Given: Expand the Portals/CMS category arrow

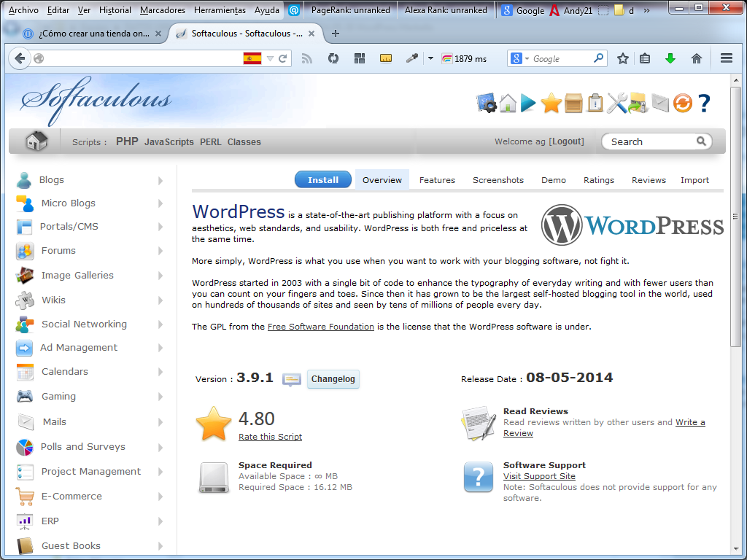Looking at the screenshot, I should click(160, 227).
